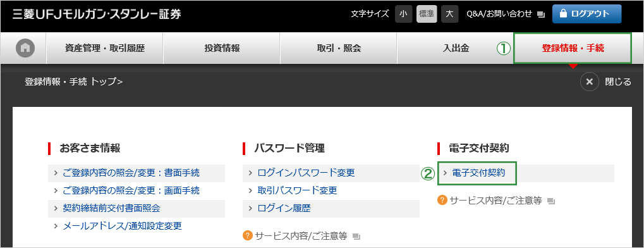Click external icon after サービス内容 under 電子交付契約
Screen dimensions: 644x248
(551, 201)
